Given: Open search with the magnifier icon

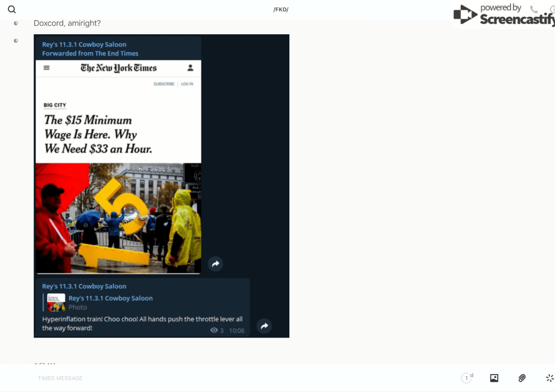Looking at the screenshot, I should (x=12, y=10).
